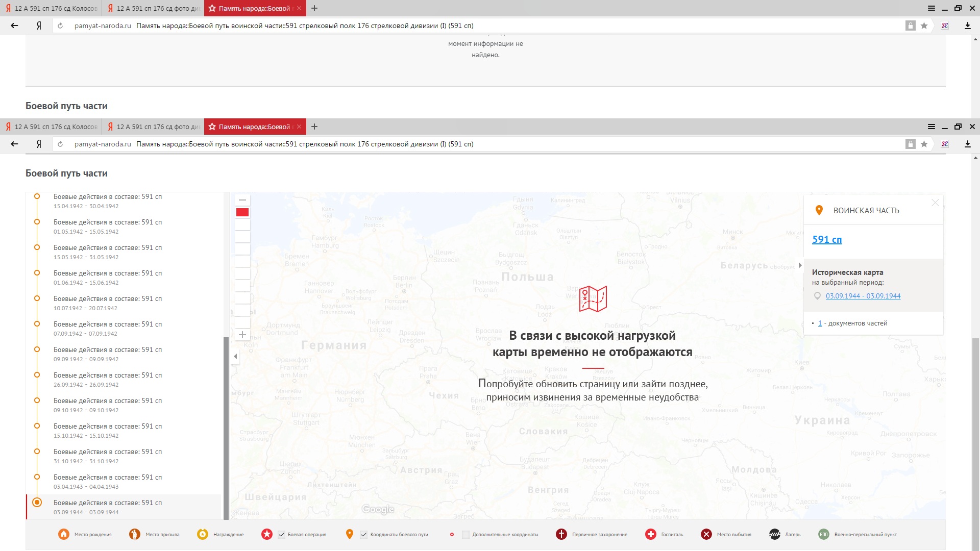The height and width of the screenshot is (551, 980).
Task: Switch to first Yandex search tab
Action: (x=51, y=8)
